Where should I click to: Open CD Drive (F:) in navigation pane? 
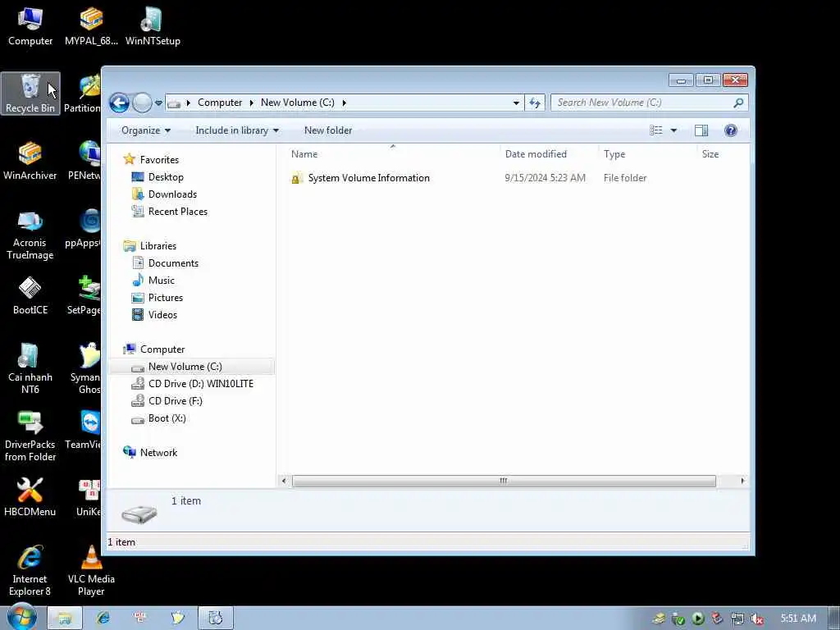point(176,400)
